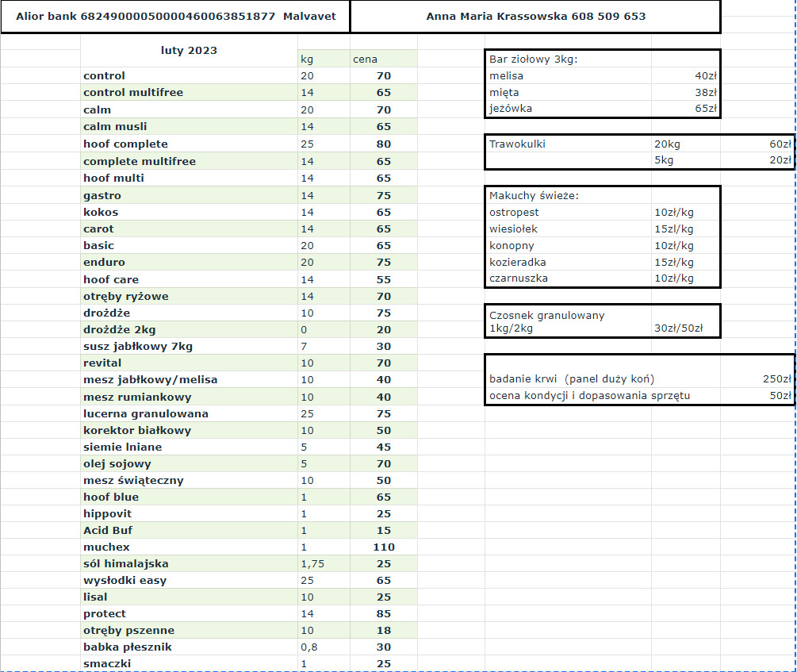Select the 'cena' column header cell
Image resolution: width=797 pixels, height=672 pixels.
[x=383, y=60]
